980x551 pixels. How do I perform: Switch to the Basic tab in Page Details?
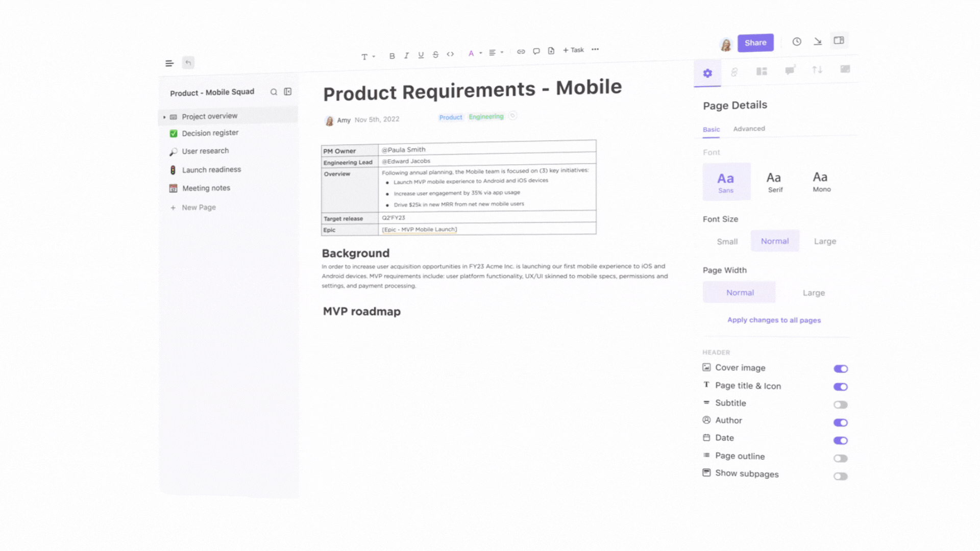pos(712,129)
